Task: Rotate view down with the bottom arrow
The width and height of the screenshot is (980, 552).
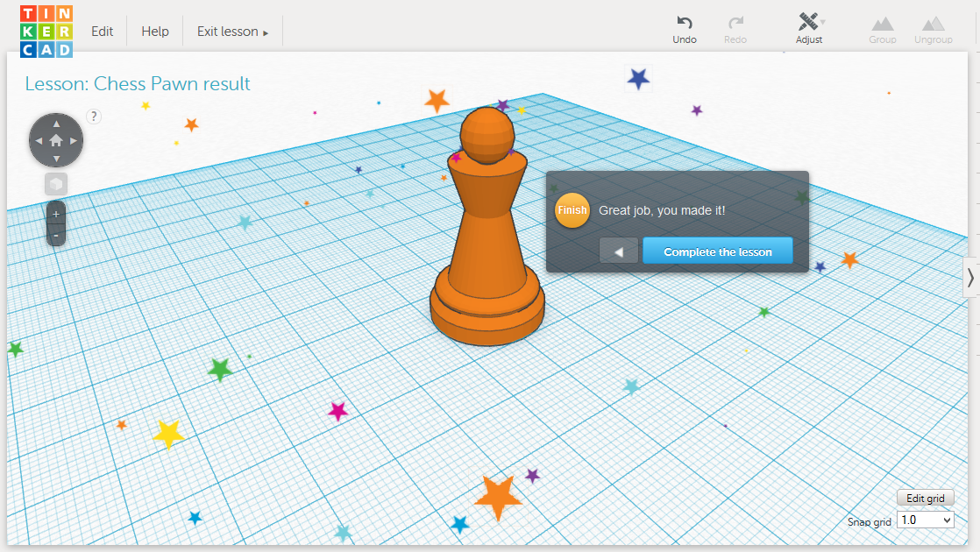Action: coord(56,159)
